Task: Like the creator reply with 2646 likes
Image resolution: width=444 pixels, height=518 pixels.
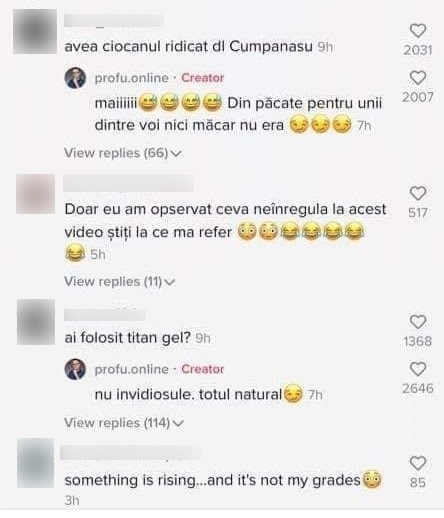Action: pos(418,369)
